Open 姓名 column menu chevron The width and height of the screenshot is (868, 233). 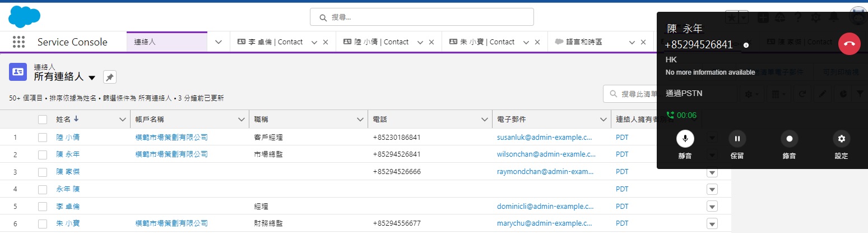123,119
